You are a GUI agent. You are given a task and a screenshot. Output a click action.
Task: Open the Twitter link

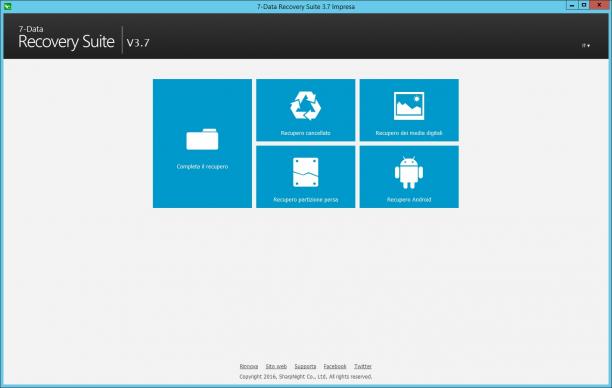363,366
